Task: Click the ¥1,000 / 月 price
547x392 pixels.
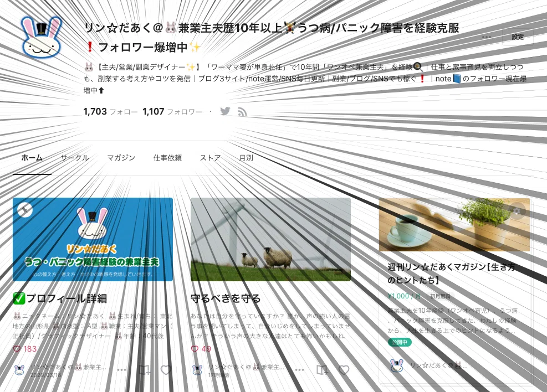Action: [x=405, y=296]
